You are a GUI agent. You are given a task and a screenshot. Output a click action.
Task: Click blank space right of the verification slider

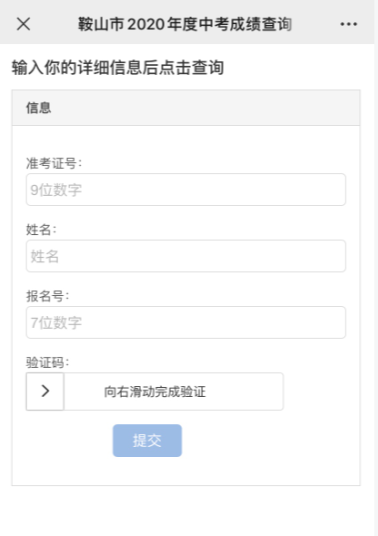(x=321, y=391)
